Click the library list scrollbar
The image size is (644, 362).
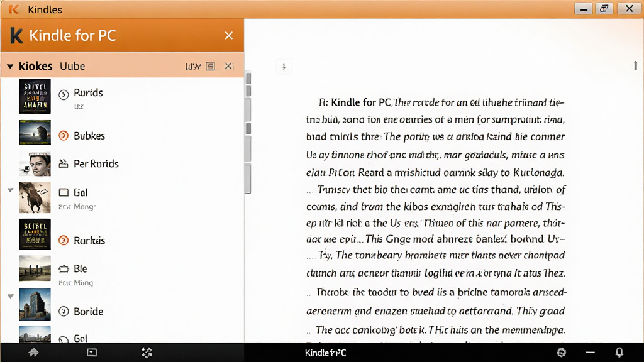pyautogui.click(x=248, y=132)
